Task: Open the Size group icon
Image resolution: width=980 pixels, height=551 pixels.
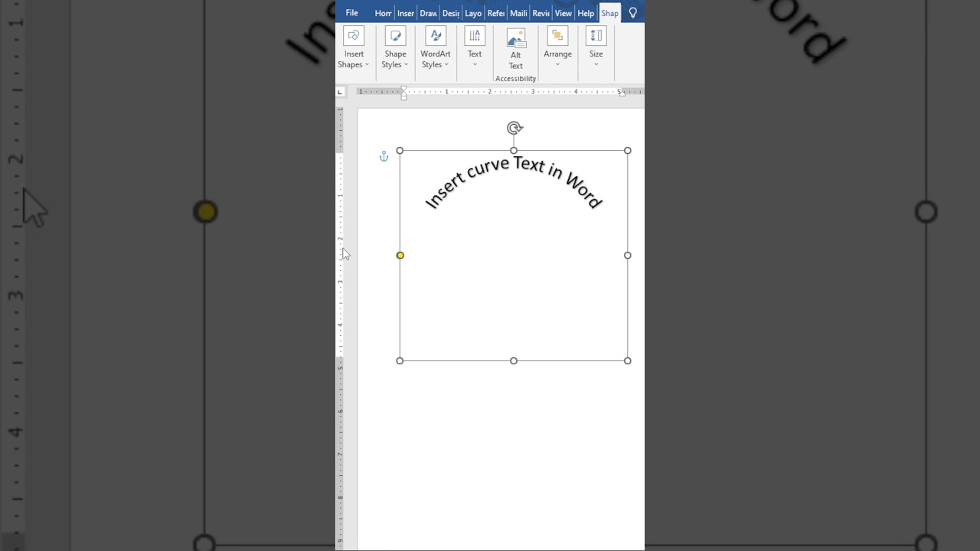Action: click(x=596, y=36)
